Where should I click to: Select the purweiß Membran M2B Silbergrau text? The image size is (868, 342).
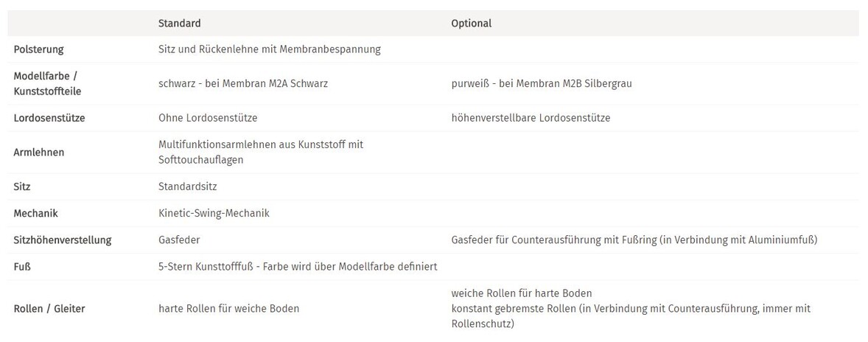pos(542,83)
